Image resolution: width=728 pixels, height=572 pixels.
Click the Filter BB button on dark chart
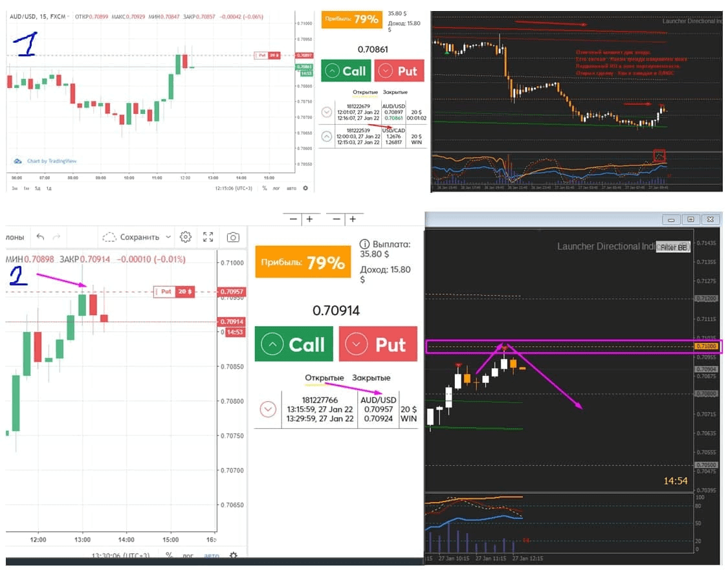pyautogui.click(x=673, y=247)
